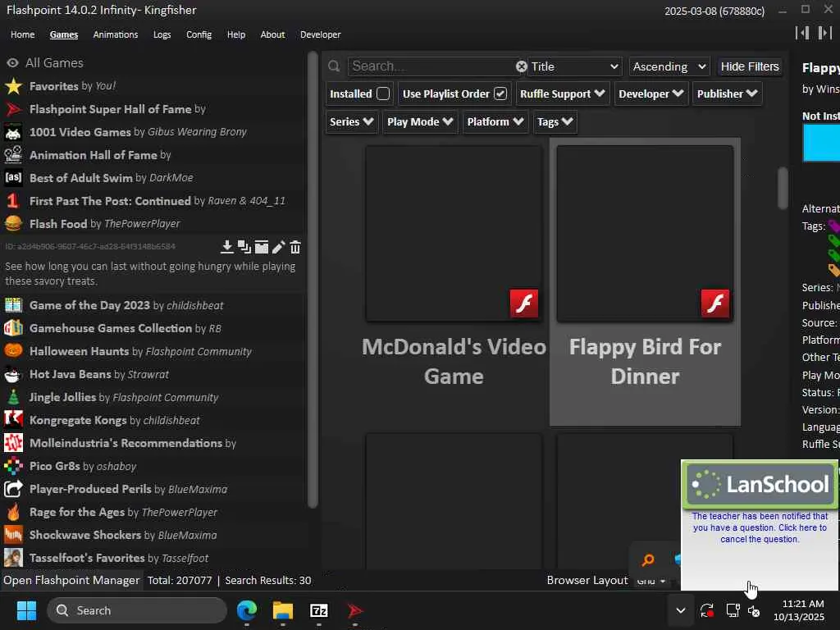Open the Ascending sort order dropdown
The image size is (840, 630).
click(669, 66)
